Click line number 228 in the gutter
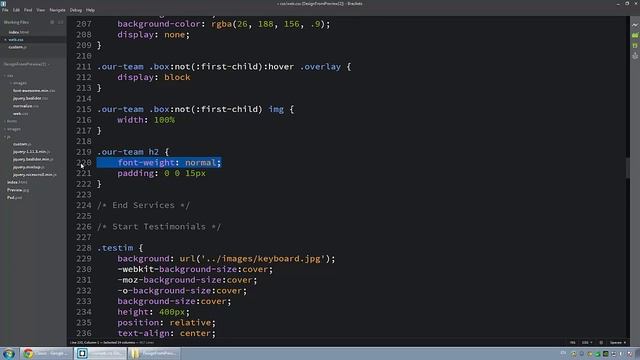The width and height of the screenshot is (640, 360). point(84,248)
